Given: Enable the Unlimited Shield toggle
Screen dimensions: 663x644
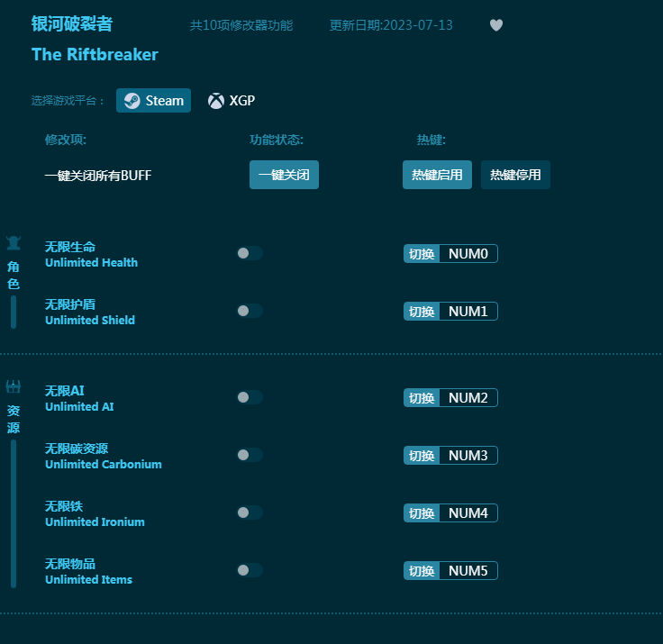Looking at the screenshot, I should point(250,311).
